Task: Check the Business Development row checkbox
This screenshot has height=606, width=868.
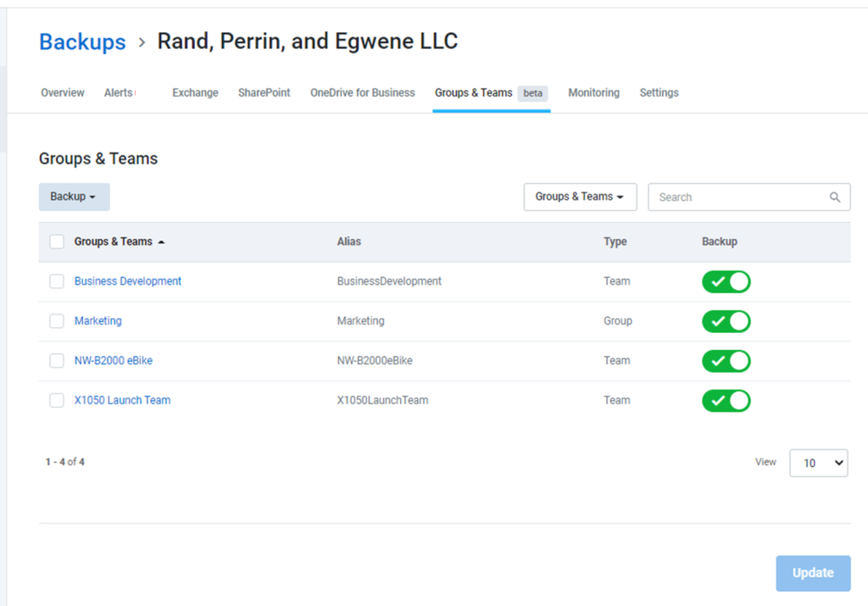Action: pyautogui.click(x=57, y=281)
